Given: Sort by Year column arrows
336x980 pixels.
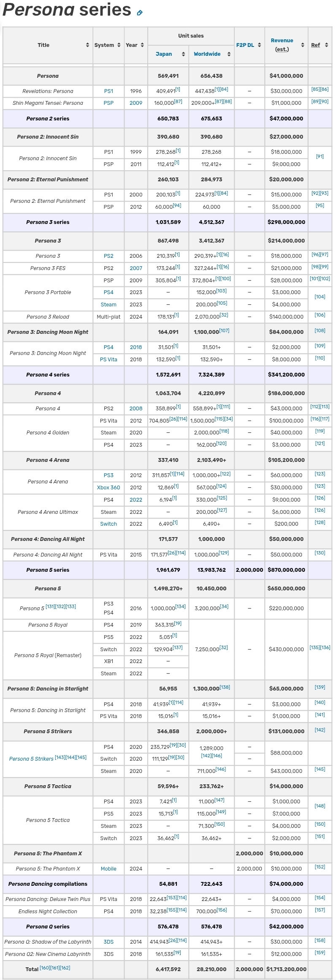Looking at the screenshot, I should tap(142, 45).
